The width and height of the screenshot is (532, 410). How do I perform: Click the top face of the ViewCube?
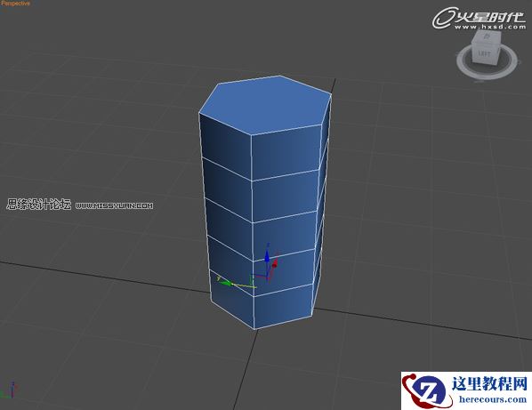(x=488, y=36)
